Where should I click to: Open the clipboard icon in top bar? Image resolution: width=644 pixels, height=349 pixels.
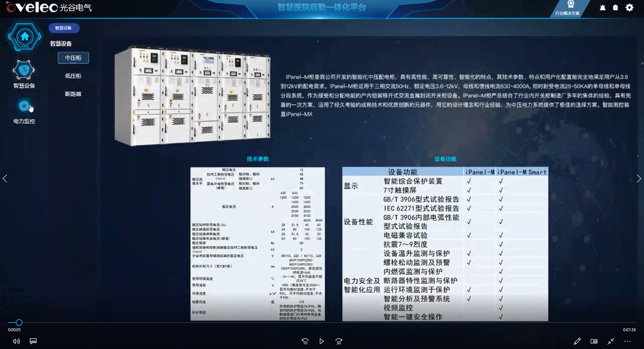[615, 7]
